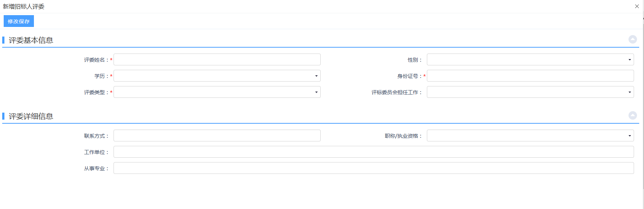Expand the 职称/执业资格 dropdown
Viewport: 644px width, 209px height.
[x=530, y=136]
